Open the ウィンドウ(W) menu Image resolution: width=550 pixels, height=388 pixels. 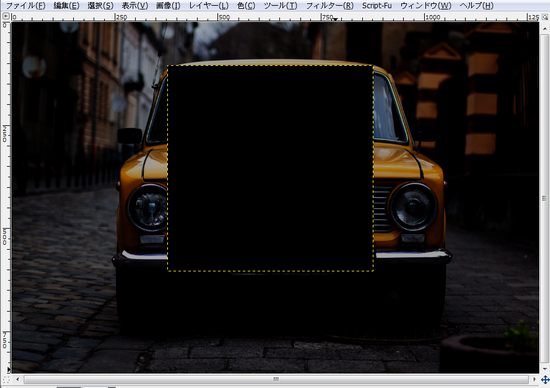[425, 6]
